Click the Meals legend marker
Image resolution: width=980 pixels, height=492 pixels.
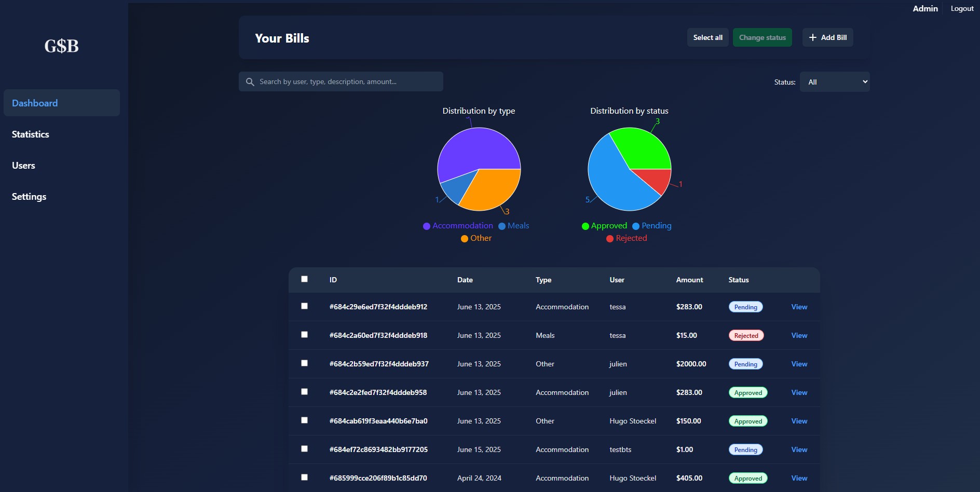[x=502, y=226]
